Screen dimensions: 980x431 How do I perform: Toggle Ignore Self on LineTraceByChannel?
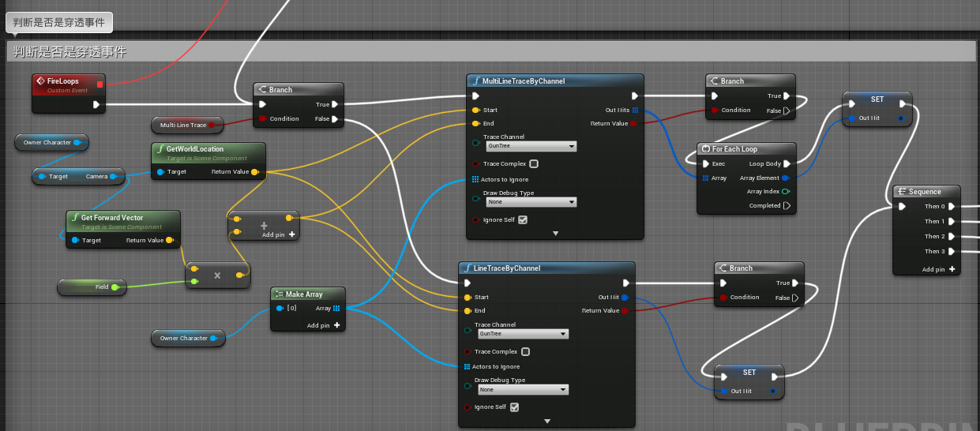click(514, 407)
